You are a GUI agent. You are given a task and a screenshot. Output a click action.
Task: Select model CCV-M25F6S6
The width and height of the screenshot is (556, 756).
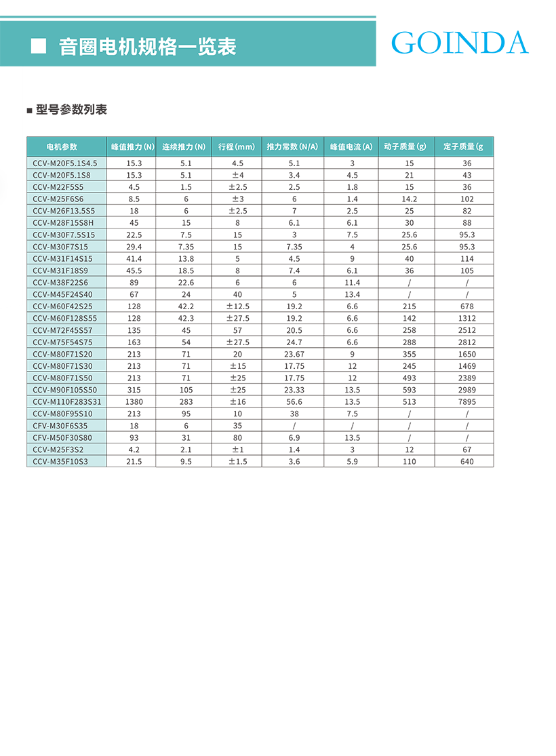tap(58, 199)
